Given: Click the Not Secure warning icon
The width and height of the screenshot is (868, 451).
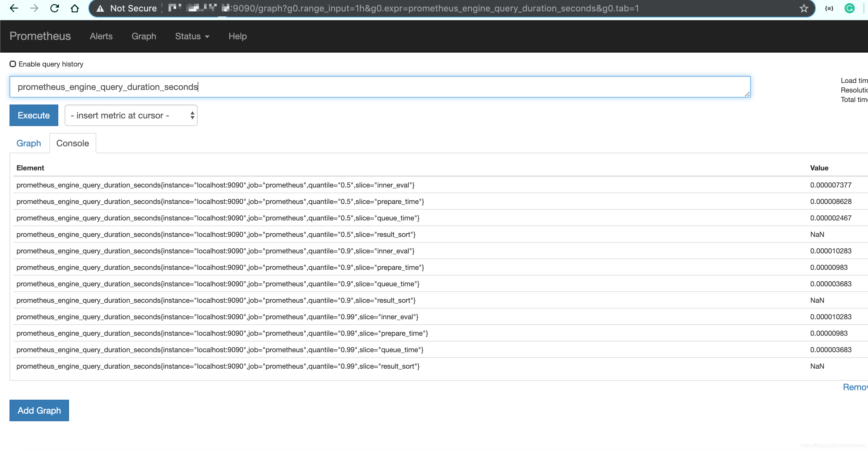Looking at the screenshot, I should (x=100, y=9).
